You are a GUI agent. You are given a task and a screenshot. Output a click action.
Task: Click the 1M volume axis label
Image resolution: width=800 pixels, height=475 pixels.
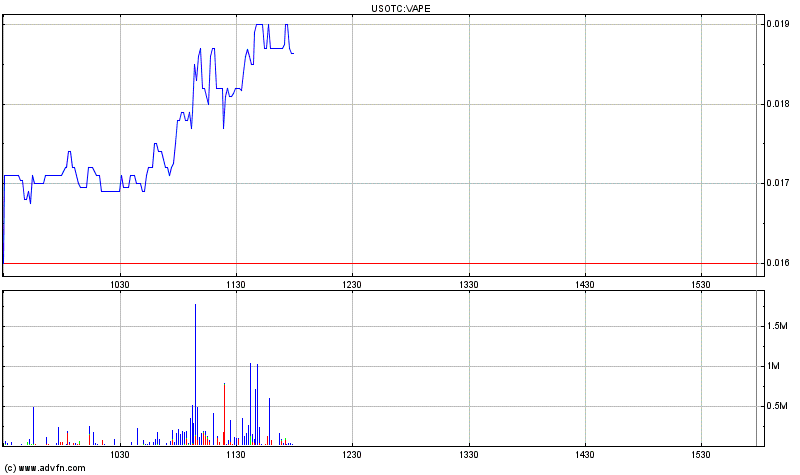tap(773, 366)
